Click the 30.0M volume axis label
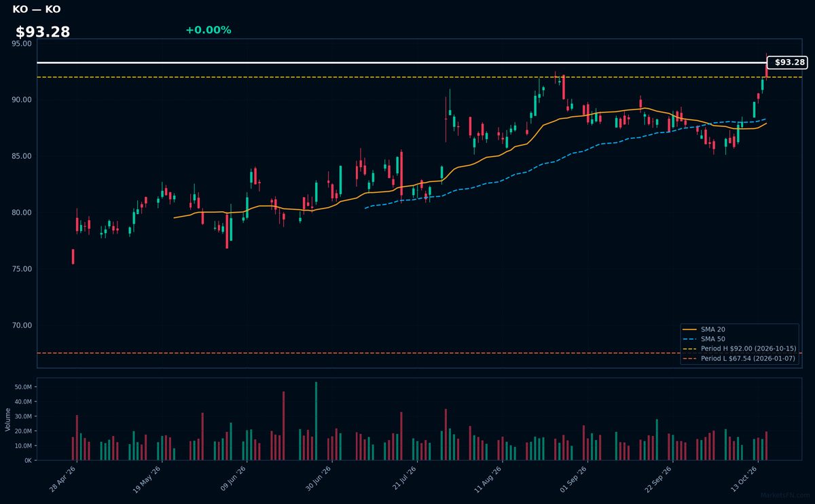 click(23, 416)
